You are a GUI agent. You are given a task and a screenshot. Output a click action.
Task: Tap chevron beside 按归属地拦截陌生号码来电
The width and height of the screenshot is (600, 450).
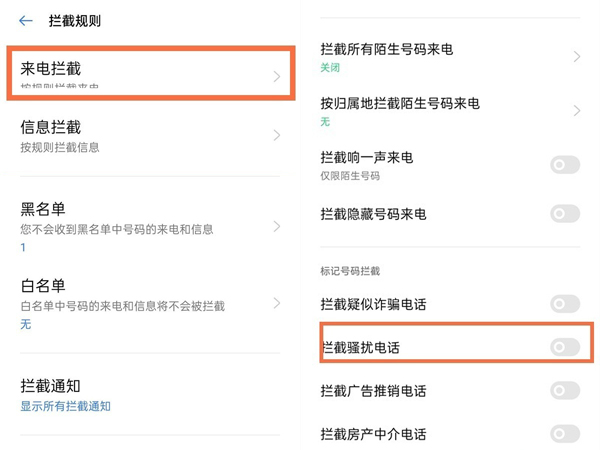577,111
